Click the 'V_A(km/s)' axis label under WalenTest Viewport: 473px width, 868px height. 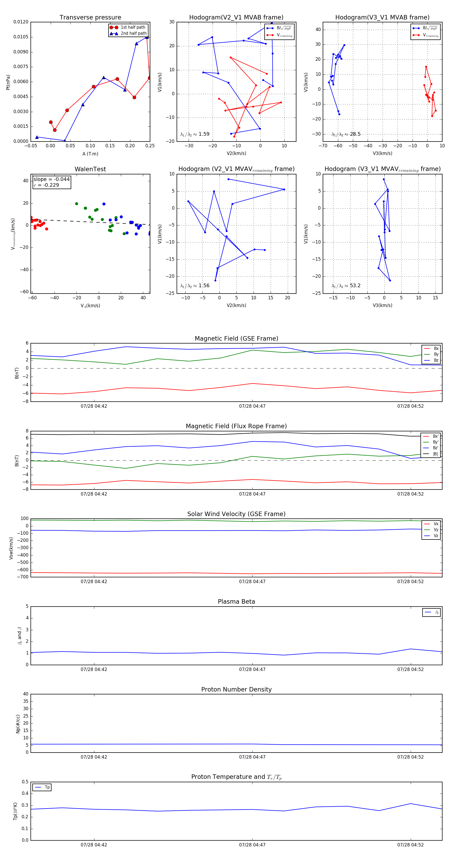90,306
